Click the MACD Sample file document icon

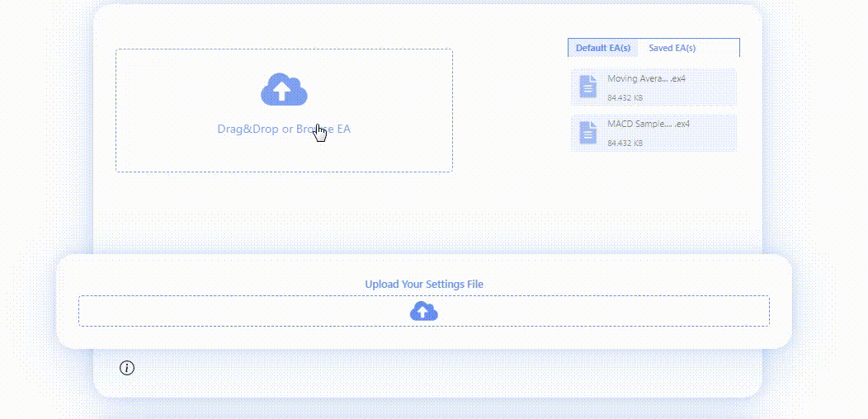588,133
